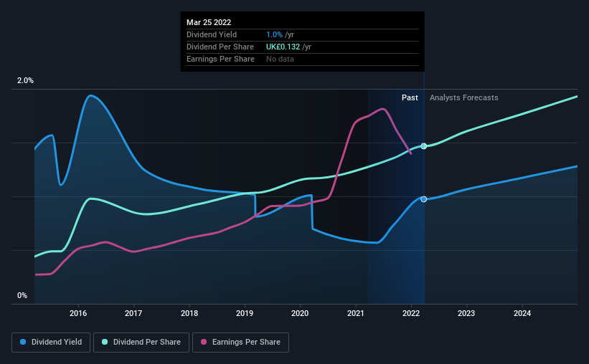The width and height of the screenshot is (589, 364).
Task: Click the UK£0.132 dividend per share value
Action: coord(283,47)
